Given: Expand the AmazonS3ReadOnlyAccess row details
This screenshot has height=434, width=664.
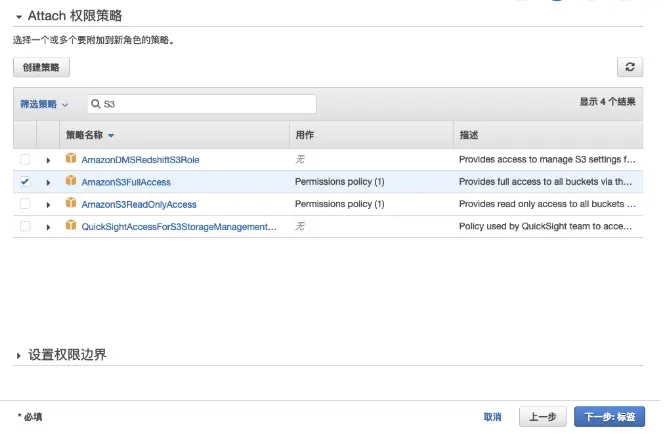Looking at the screenshot, I should [48, 205].
